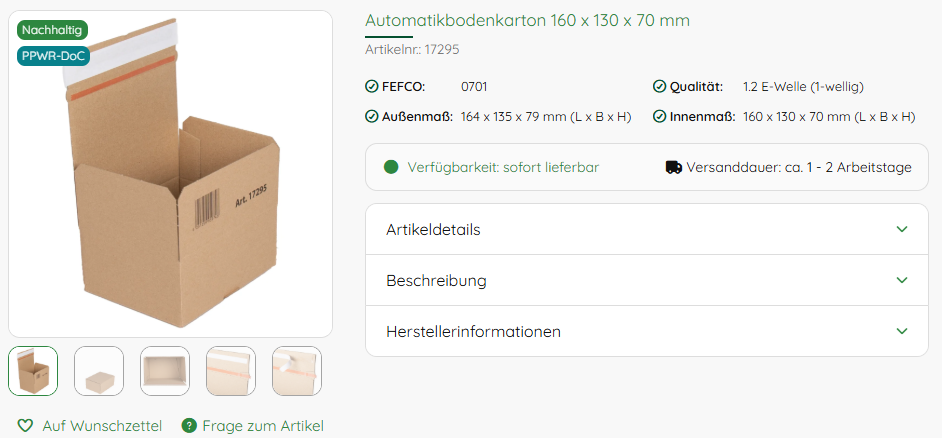The width and height of the screenshot is (942, 438).
Task: Click the heart wishlist icon
Action: click(x=25, y=426)
